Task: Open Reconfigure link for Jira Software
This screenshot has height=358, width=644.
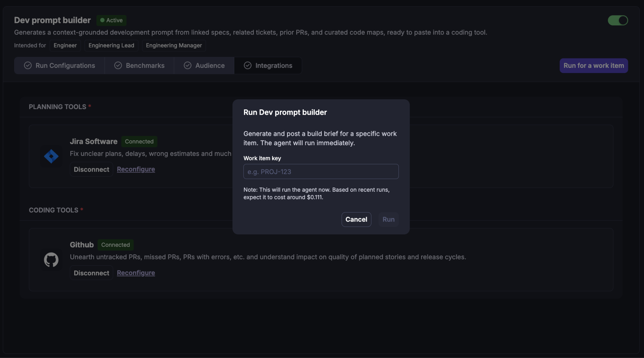Action: point(136,169)
